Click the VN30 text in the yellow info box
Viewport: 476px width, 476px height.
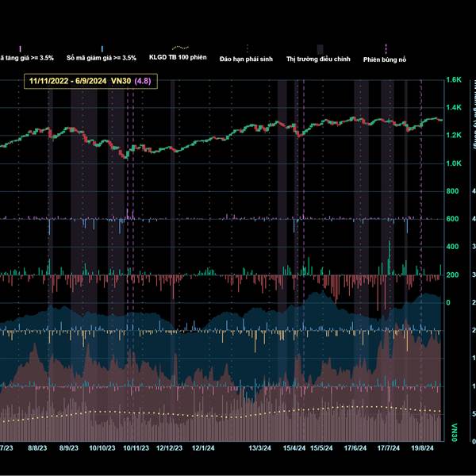point(120,80)
